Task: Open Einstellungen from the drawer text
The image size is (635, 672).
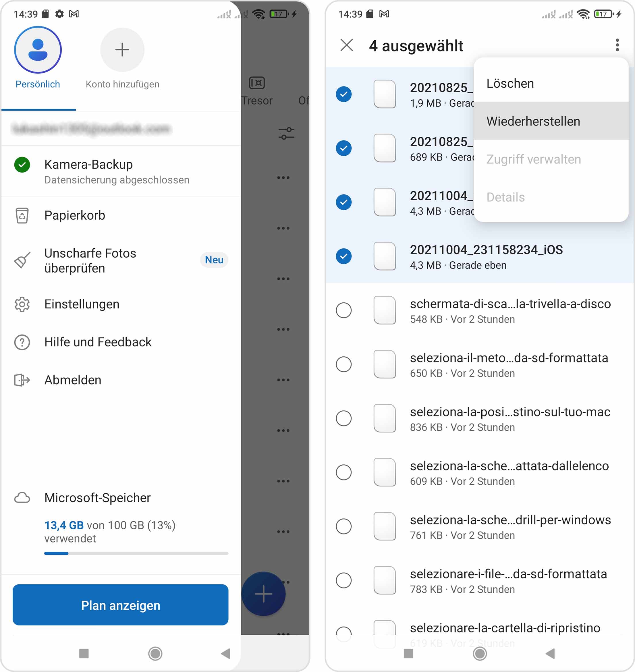Action: click(82, 304)
